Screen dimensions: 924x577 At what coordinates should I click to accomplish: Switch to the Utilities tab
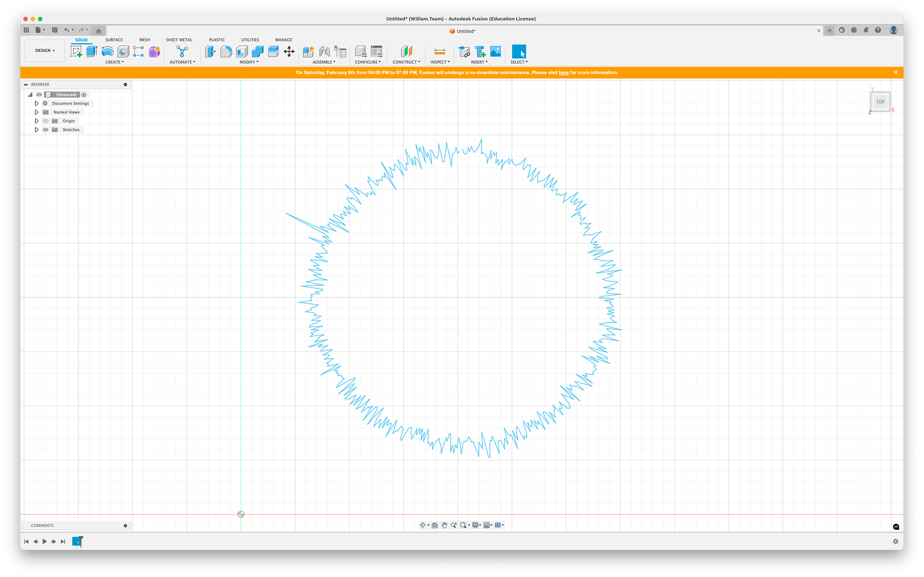pyautogui.click(x=250, y=40)
